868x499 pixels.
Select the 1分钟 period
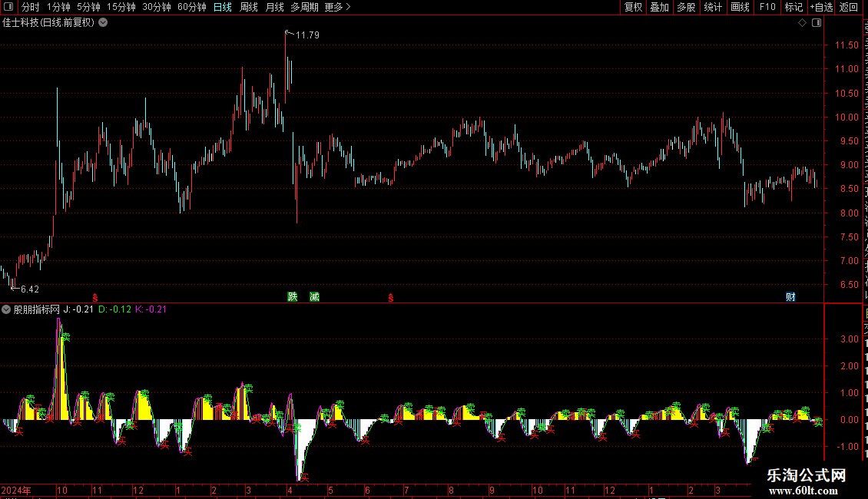pos(58,7)
